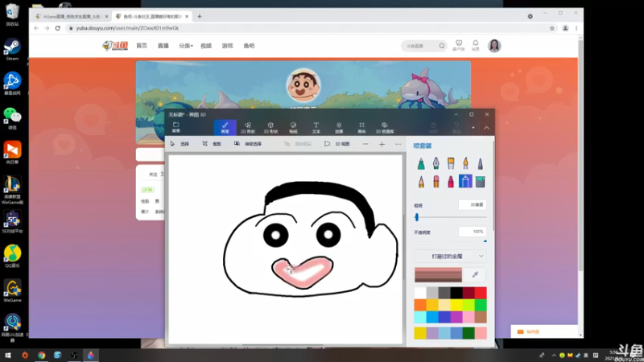Open the ribbon small arrow dropdown
Viewport: 644px width, 362px height.
(473, 128)
